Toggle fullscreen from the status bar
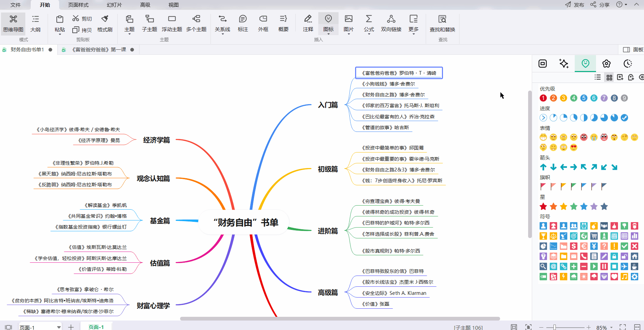Screen dimensions: 644x330 pyautogui.click(x=623, y=327)
